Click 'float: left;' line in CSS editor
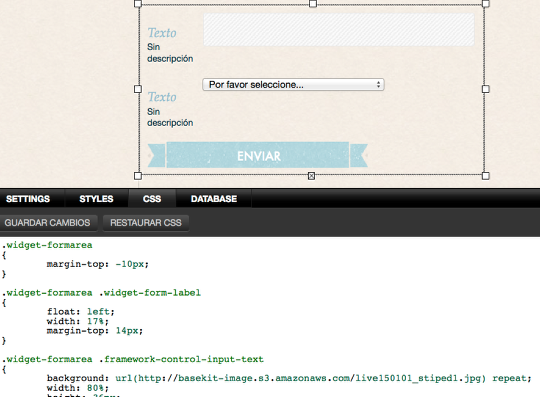540x397 pixels. (x=81, y=312)
